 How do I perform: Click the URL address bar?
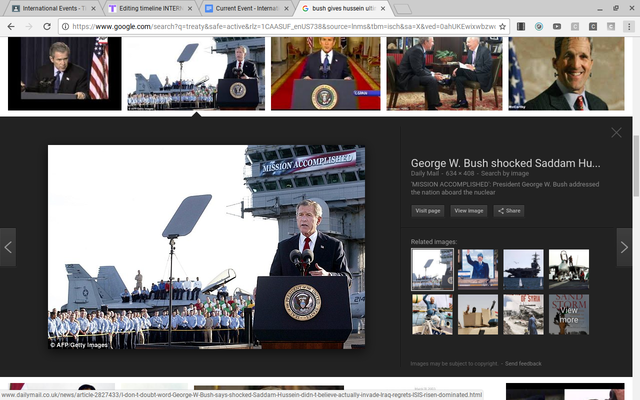click(284, 27)
